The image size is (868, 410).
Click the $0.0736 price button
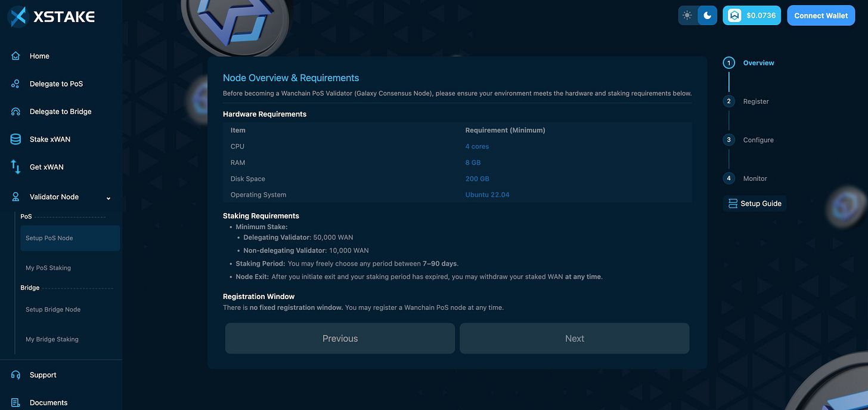point(752,16)
